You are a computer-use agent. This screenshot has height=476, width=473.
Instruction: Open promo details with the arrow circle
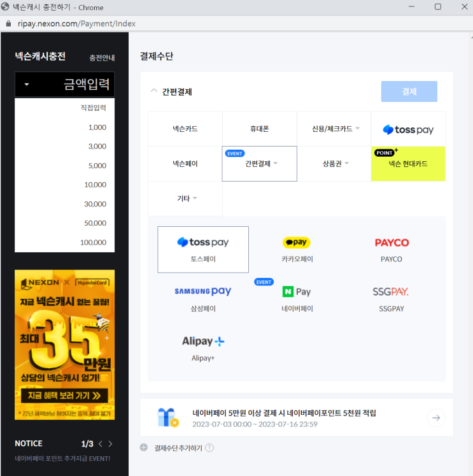[x=436, y=418]
